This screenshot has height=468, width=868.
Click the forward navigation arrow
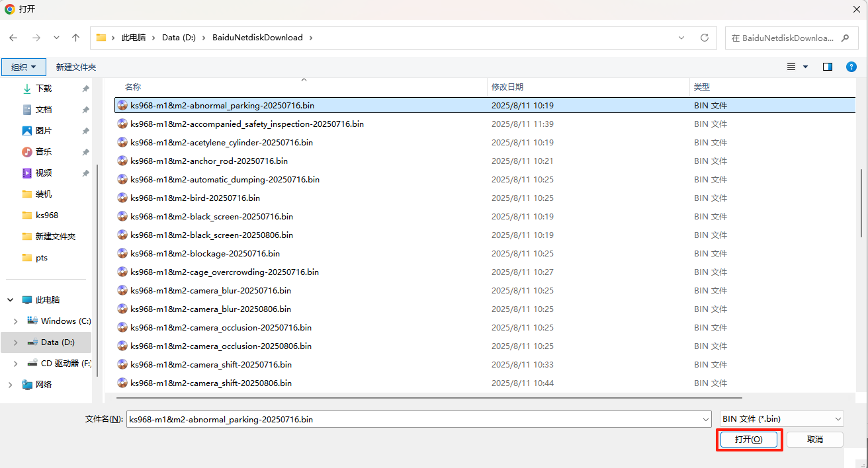[x=36, y=38]
